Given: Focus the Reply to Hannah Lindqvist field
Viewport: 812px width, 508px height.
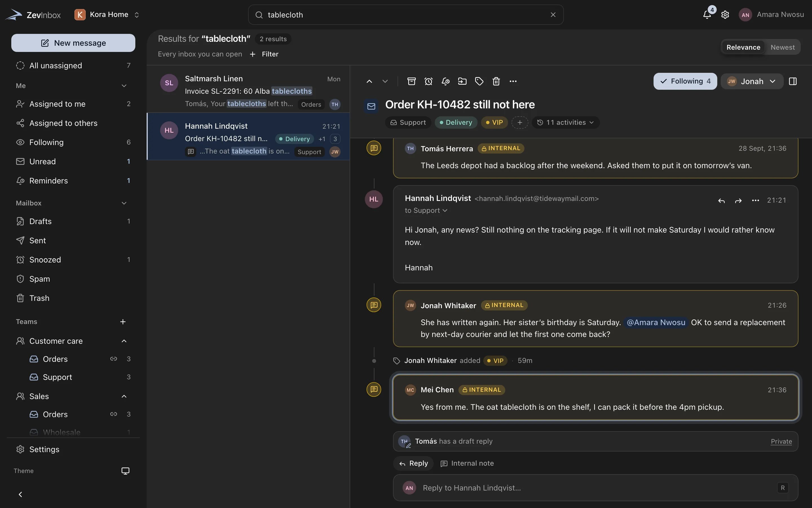Looking at the screenshot, I should pos(595,488).
